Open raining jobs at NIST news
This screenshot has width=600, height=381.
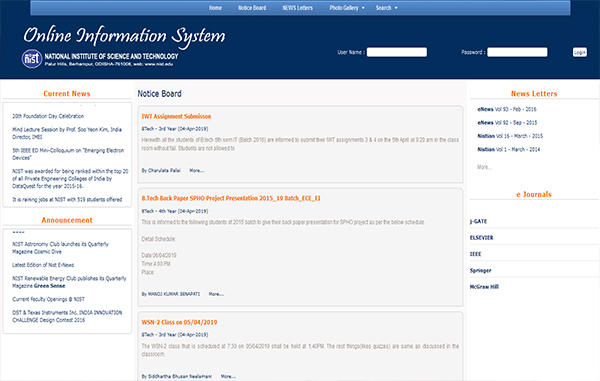pyautogui.click(x=67, y=199)
